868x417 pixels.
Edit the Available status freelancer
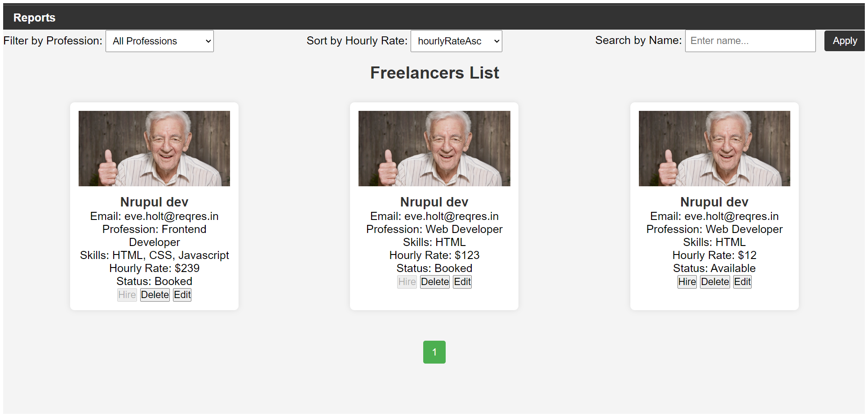coord(742,282)
